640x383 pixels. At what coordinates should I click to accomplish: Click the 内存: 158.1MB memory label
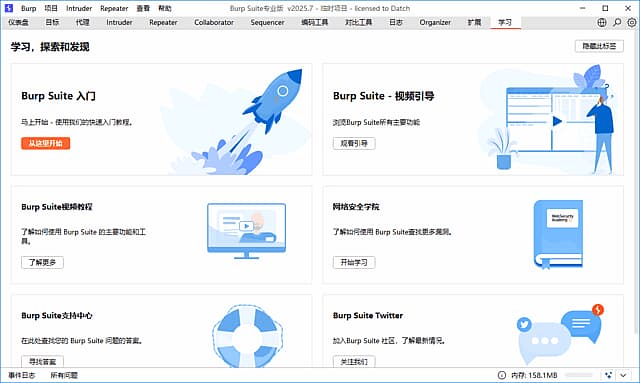tap(534, 375)
